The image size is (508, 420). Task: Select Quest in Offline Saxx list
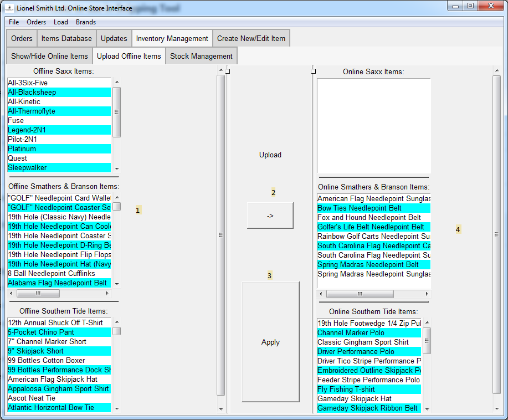(x=59, y=158)
